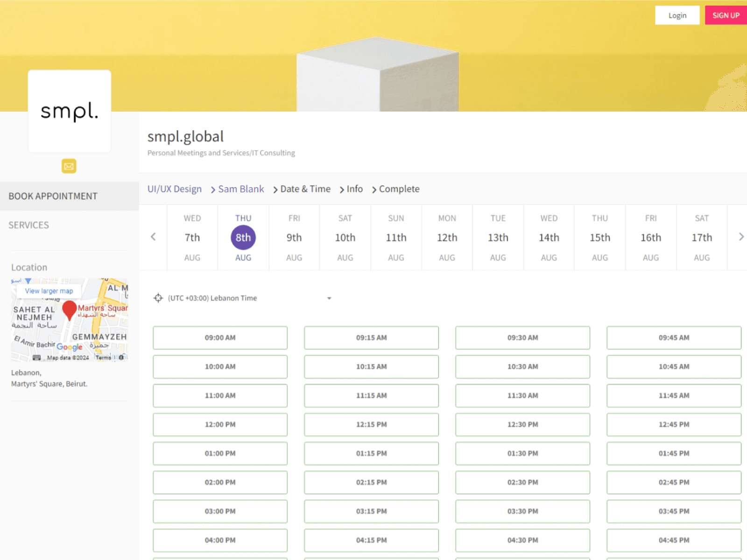Image resolution: width=747 pixels, height=560 pixels.
Task: Return to the UI/UX Design step
Action: (x=174, y=189)
